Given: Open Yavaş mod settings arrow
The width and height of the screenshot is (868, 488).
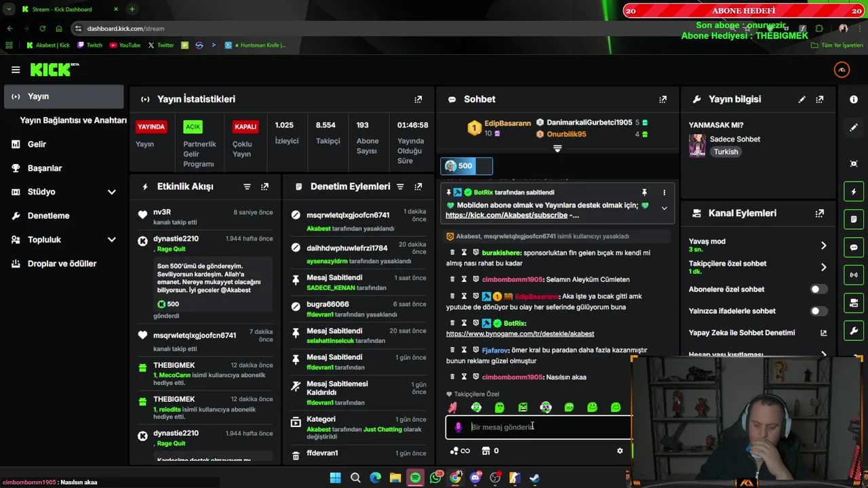Looking at the screenshot, I should click(823, 245).
